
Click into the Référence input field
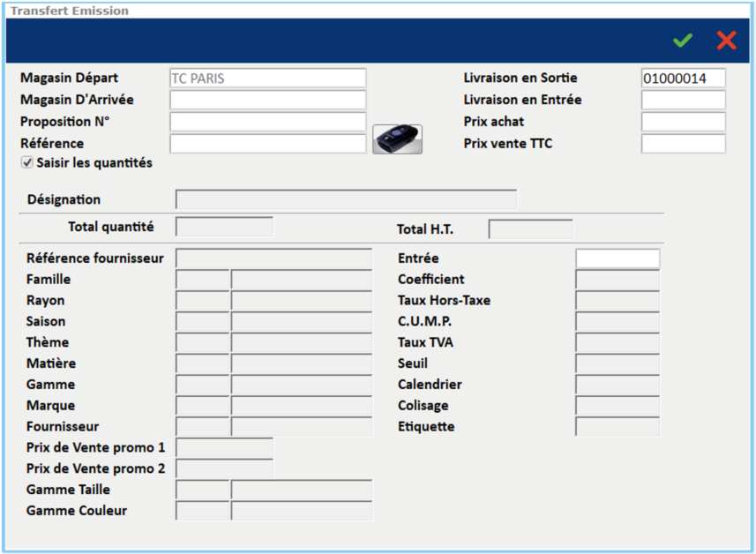[x=267, y=143]
